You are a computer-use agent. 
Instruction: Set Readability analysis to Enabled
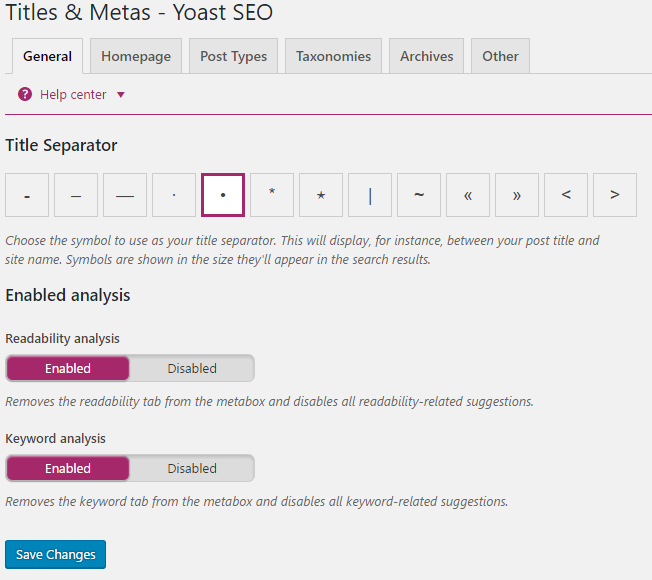(x=68, y=368)
